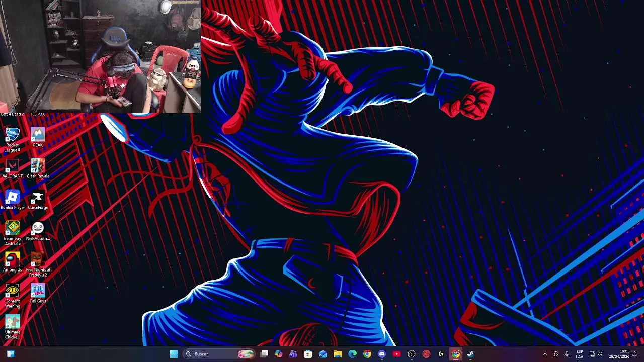Select the NieR:Automata desktop shortcut
This screenshot has width=644, height=362.
38,231
